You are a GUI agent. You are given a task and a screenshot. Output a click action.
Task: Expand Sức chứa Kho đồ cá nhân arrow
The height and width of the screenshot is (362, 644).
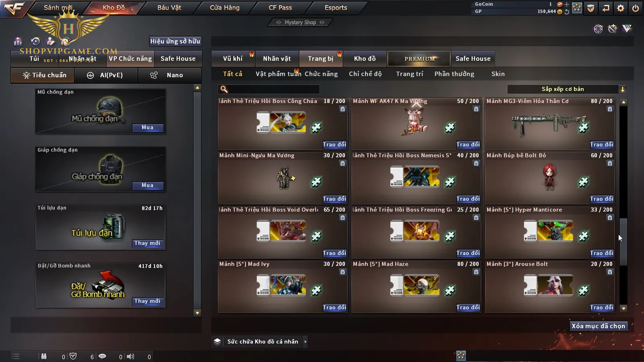point(305,341)
